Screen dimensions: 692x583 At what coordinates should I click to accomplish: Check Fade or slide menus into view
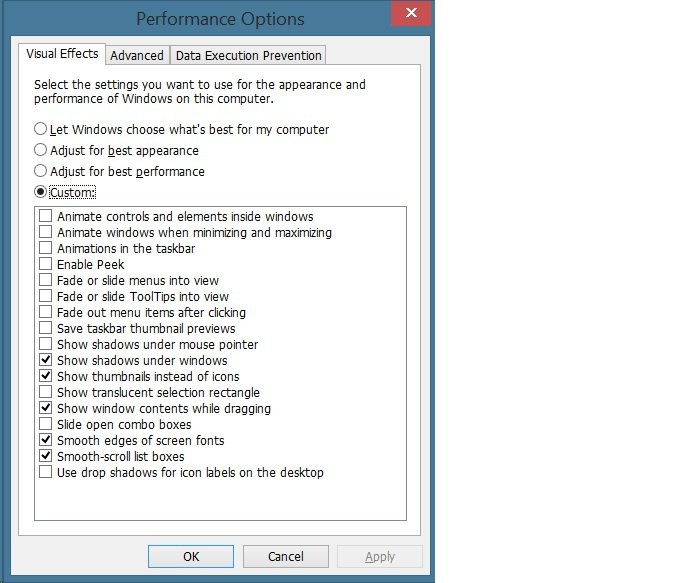(46, 280)
